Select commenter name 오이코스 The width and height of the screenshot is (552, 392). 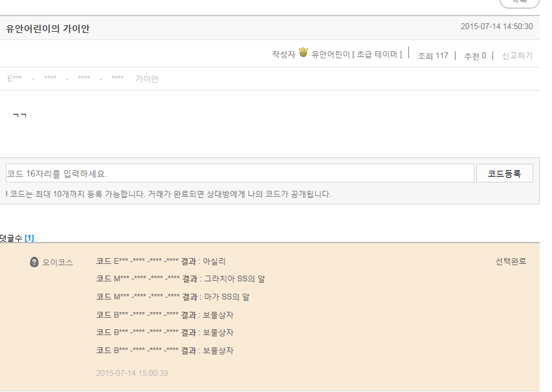(x=58, y=262)
